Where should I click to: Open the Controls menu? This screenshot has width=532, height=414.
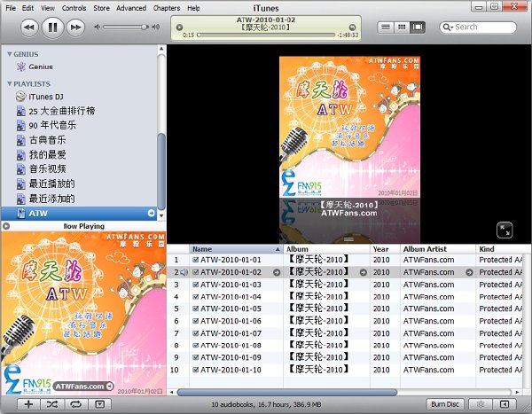74,8
